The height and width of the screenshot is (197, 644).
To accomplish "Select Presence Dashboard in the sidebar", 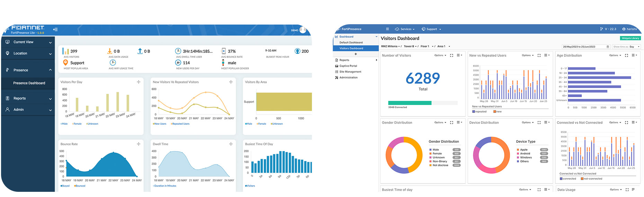I will click(29, 83).
